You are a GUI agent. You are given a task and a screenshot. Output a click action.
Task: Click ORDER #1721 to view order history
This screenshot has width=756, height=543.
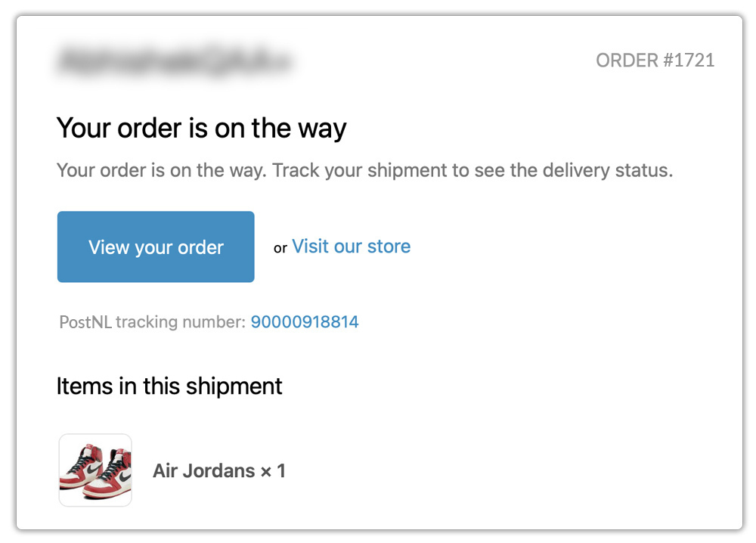coord(655,61)
